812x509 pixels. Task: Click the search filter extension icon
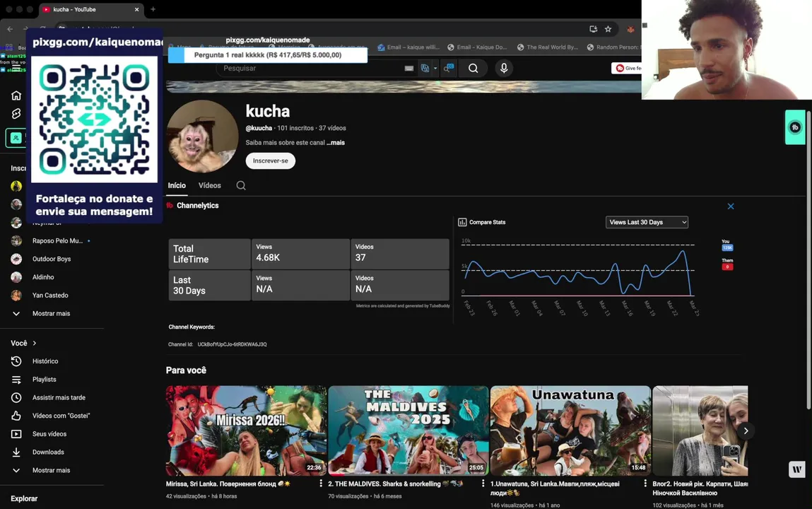tap(449, 69)
